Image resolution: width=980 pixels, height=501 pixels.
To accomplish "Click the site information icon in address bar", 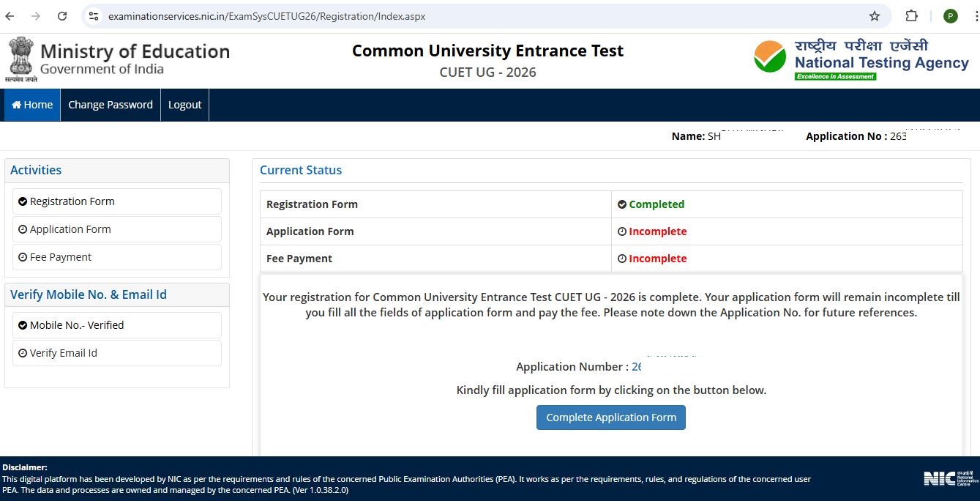I will [x=93, y=15].
